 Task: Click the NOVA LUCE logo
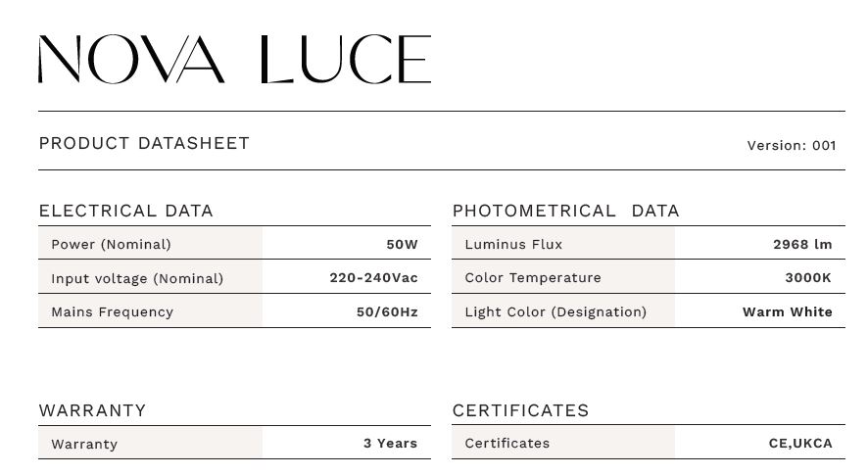point(234,60)
